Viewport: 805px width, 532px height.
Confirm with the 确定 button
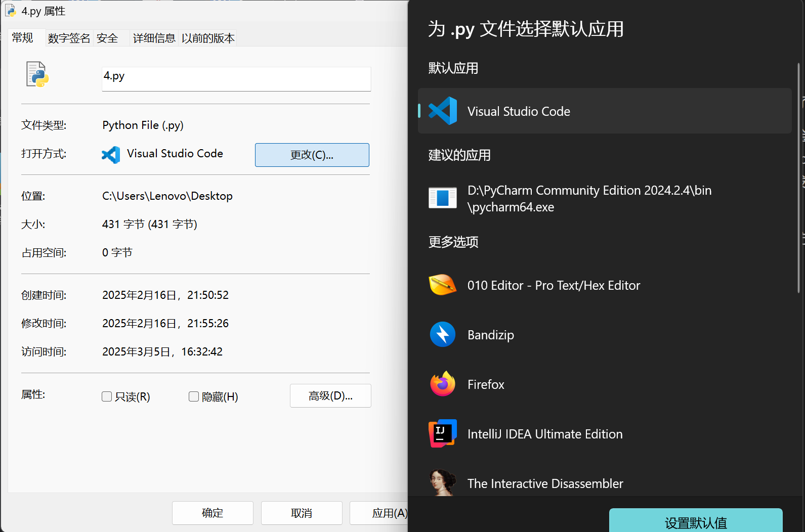213,513
